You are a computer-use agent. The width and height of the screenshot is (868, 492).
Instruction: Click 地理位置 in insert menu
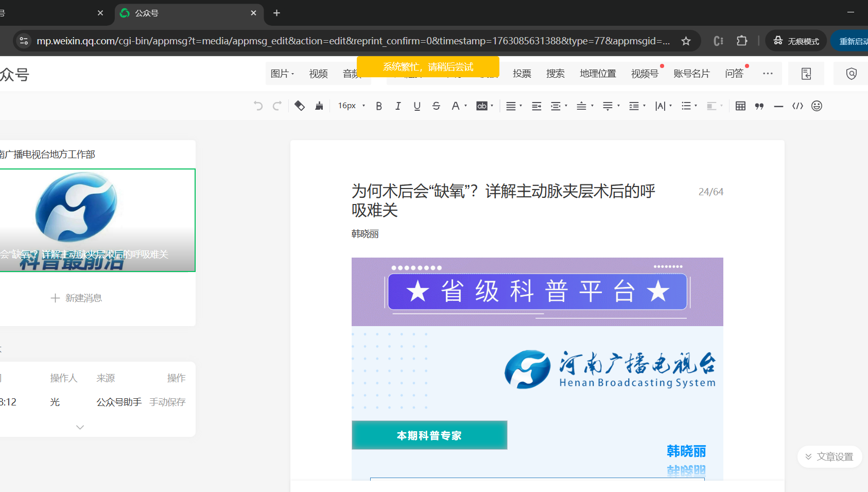[x=598, y=74]
